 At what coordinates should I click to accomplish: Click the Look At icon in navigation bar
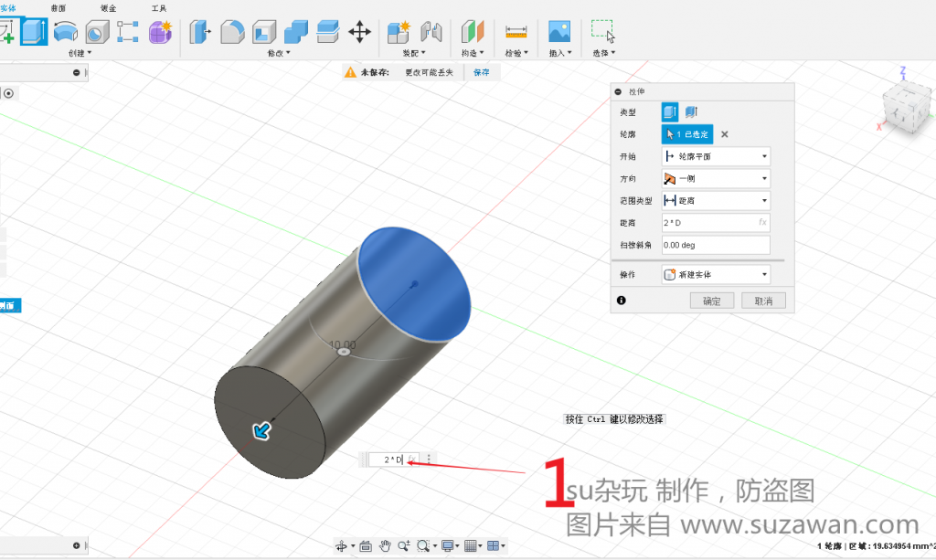366,545
